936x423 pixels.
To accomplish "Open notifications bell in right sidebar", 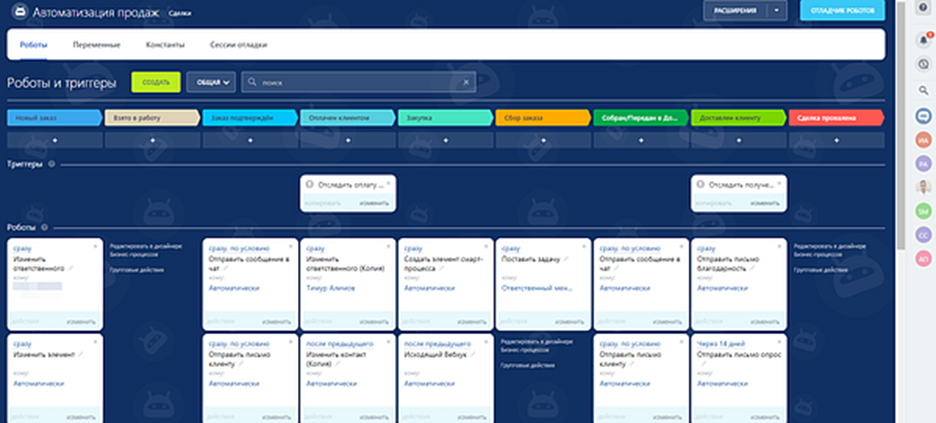I will point(923,40).
